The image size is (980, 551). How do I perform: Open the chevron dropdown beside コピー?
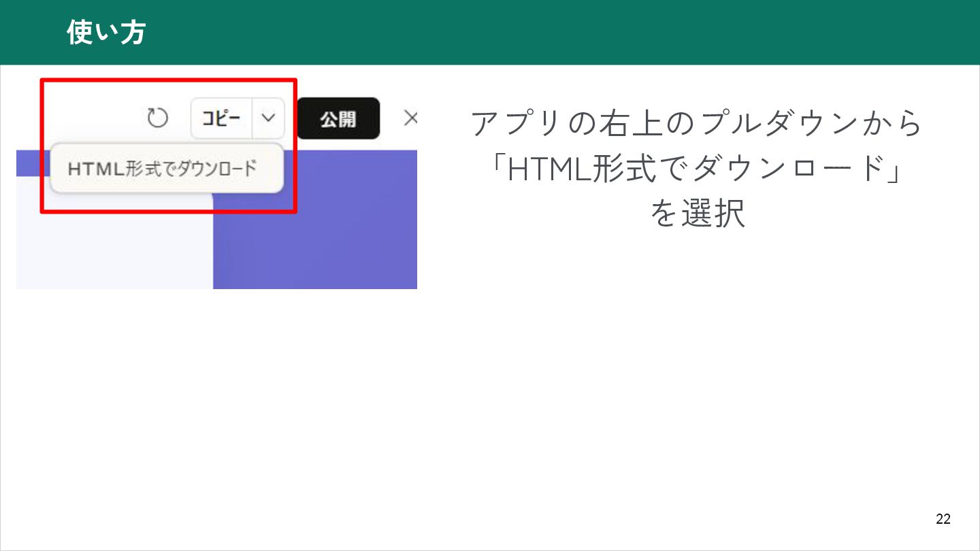tap(268, 118)
